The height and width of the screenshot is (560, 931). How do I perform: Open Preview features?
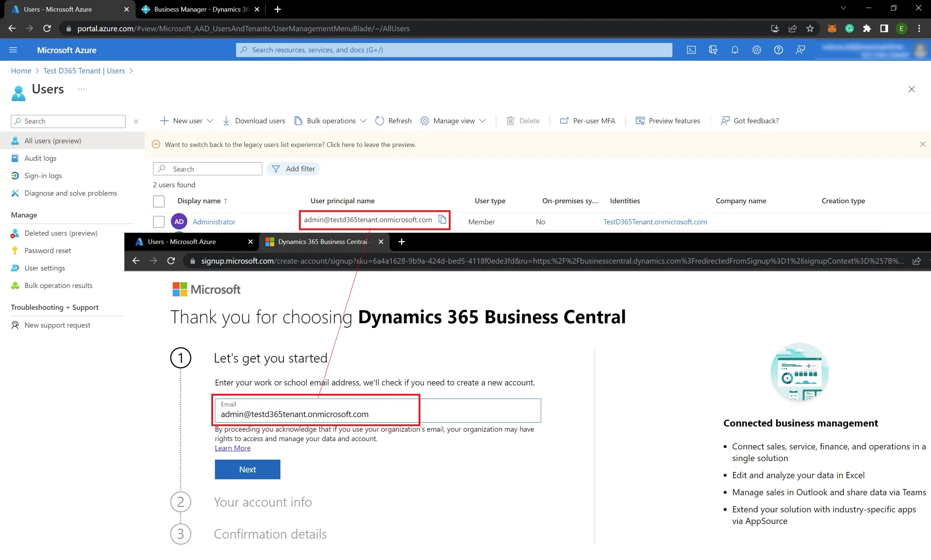tap(668, 121)
